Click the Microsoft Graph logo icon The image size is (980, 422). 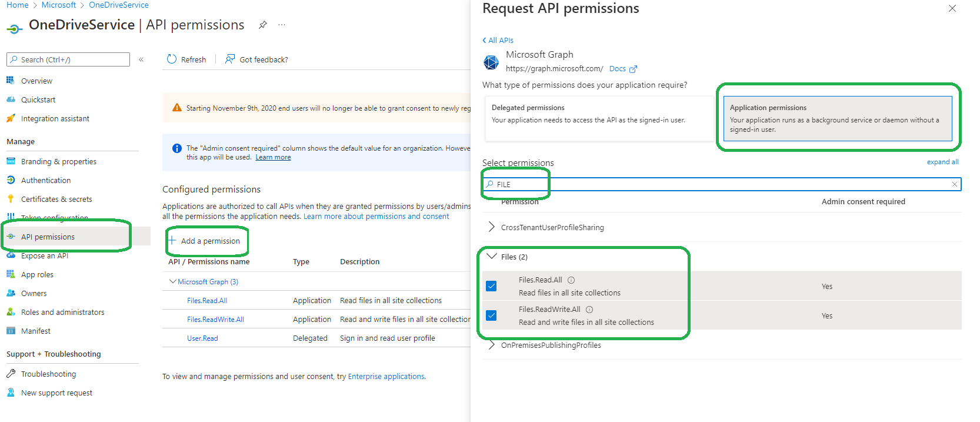[x=491, y=62]
